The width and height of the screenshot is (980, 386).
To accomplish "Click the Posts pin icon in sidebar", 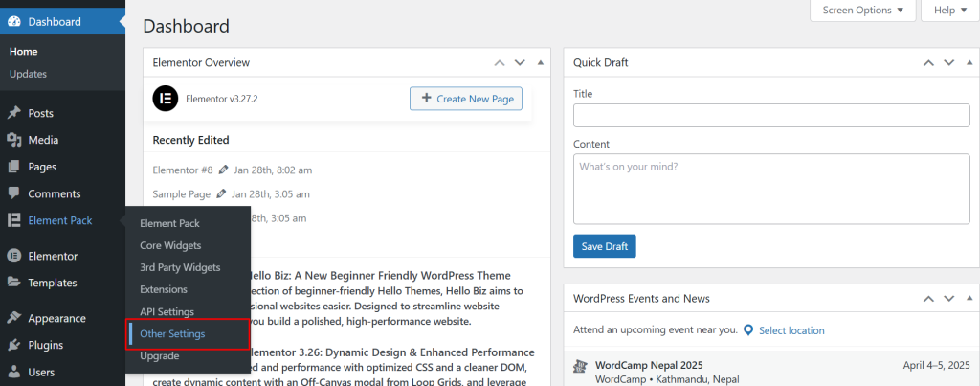I will point(14,113).
